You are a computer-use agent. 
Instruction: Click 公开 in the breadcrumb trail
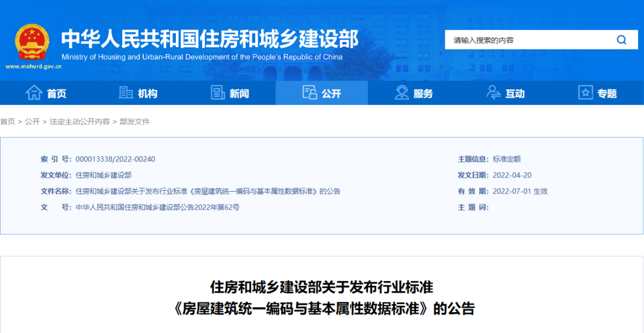pyautogui.click(x=32, y=122)
